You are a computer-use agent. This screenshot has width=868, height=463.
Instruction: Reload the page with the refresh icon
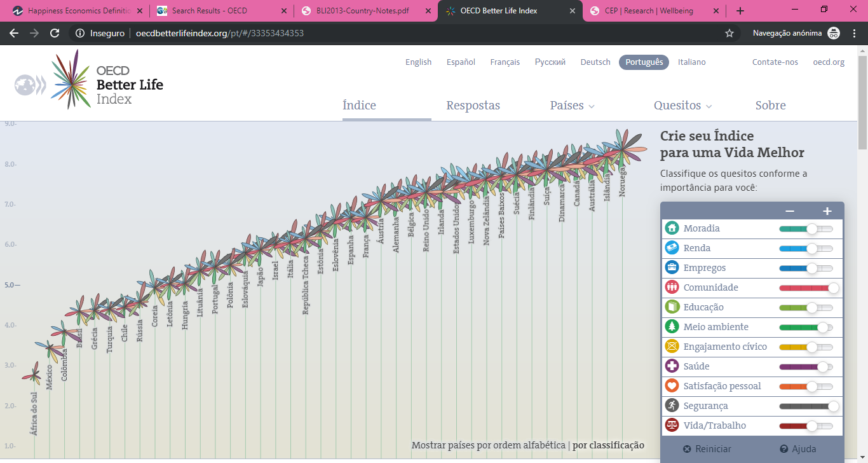pos(55,33)
